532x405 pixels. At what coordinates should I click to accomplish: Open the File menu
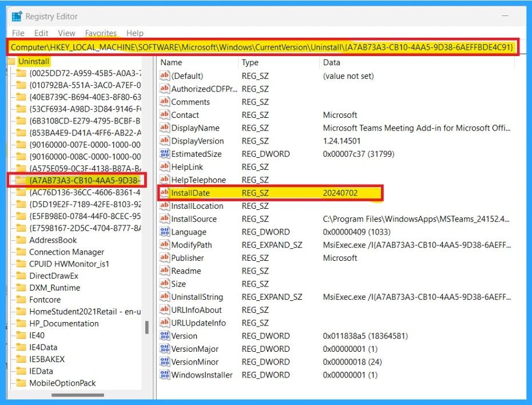coord(18,33)
